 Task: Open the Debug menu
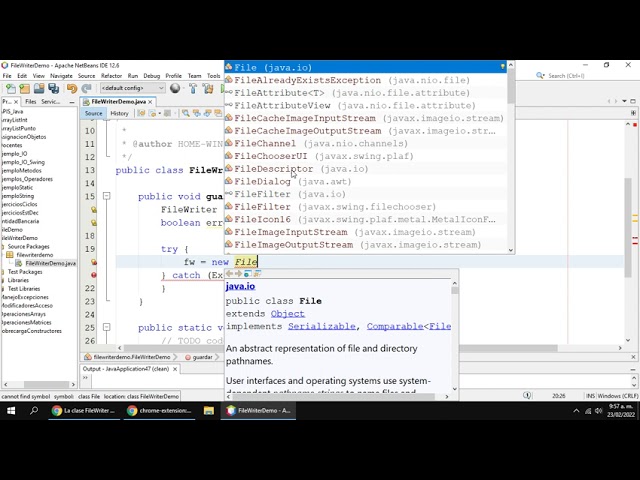pos(151,76)
